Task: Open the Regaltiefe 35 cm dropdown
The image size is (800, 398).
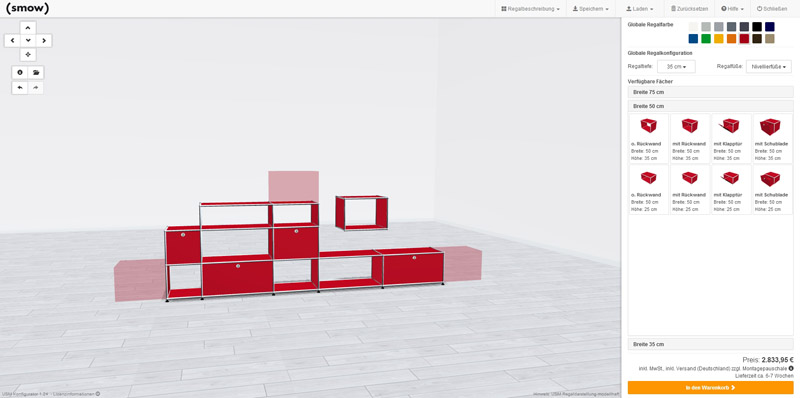Action: coord(676,67)
